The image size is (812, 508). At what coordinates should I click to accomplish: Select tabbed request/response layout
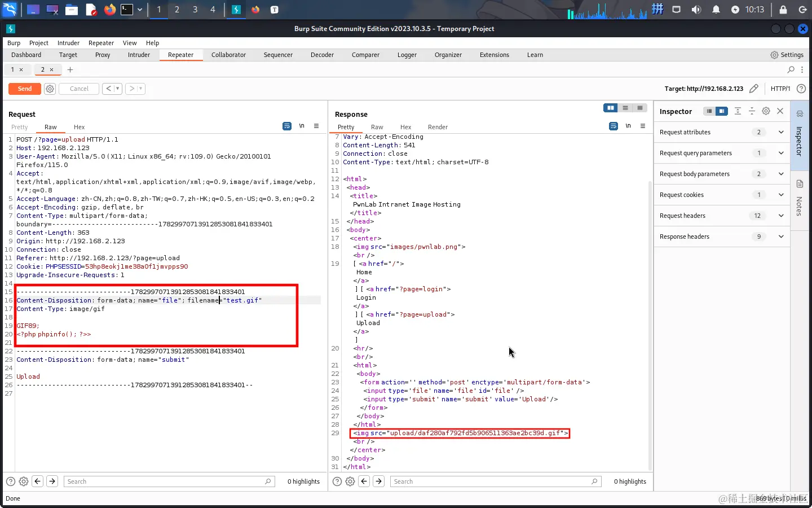coord(640,108)
